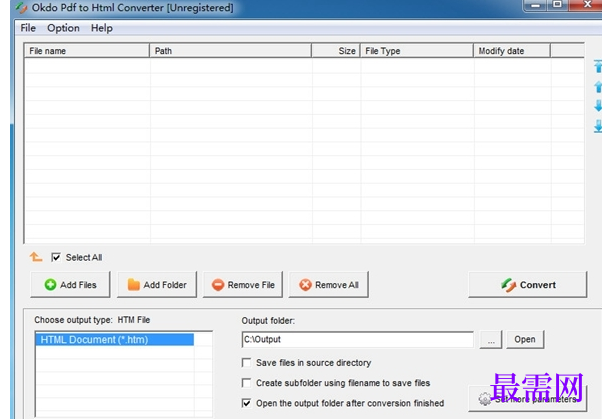Click the Output folder path field

(x=357, y=340)
